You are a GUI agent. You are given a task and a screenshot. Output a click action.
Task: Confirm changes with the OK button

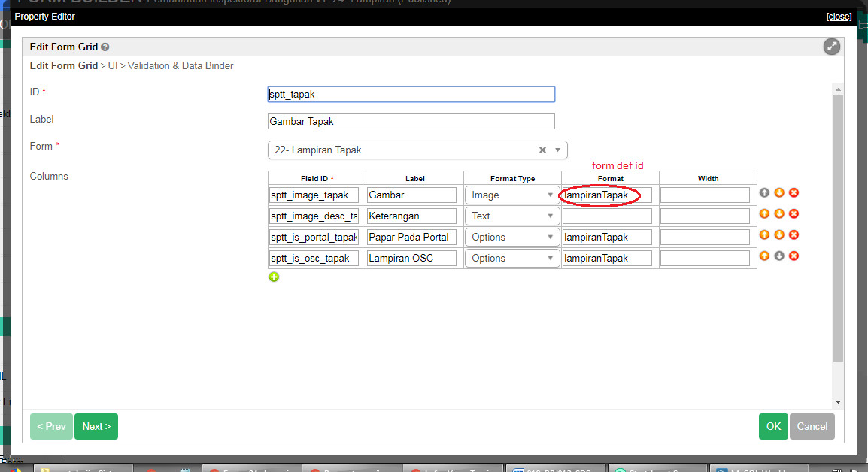(x=773, y=427)
